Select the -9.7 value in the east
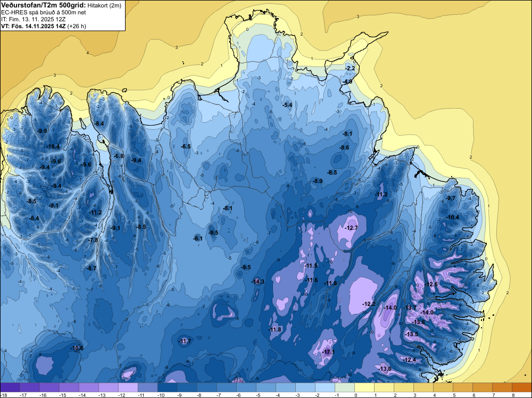 tap(451, 198)
